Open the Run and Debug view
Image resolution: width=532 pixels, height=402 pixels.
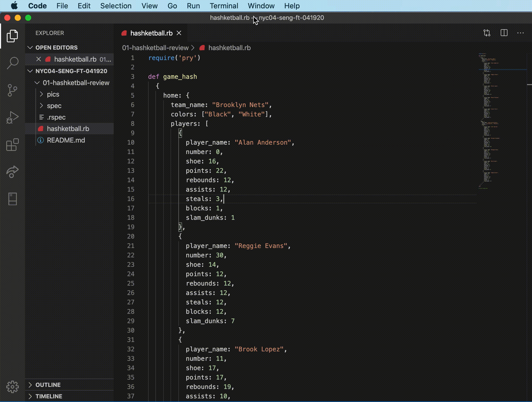(12, 117)
